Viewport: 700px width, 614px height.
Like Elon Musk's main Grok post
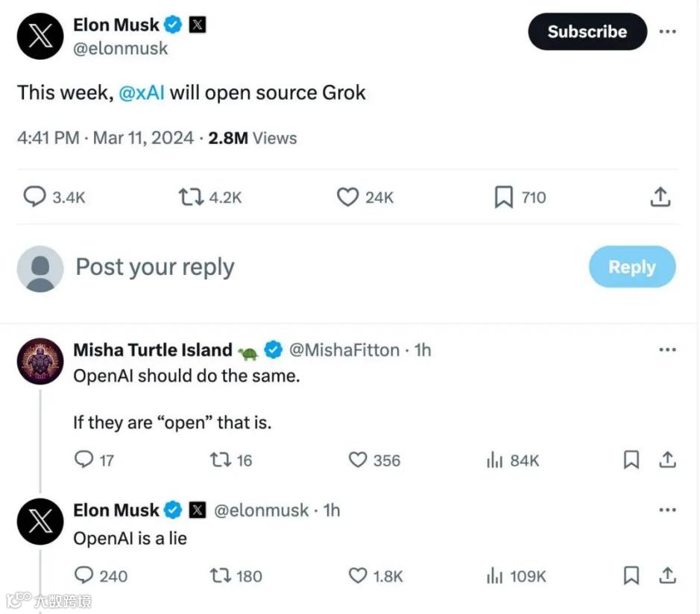point(348,197)
